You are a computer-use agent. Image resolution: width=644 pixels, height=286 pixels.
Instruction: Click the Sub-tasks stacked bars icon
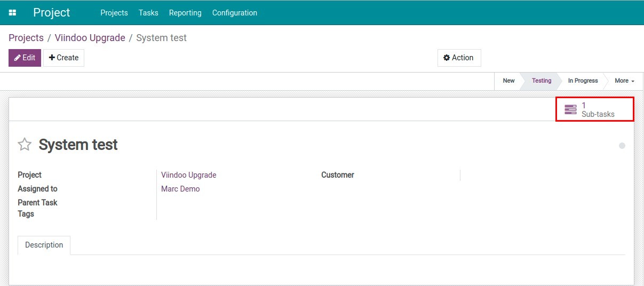pos(570,109)
